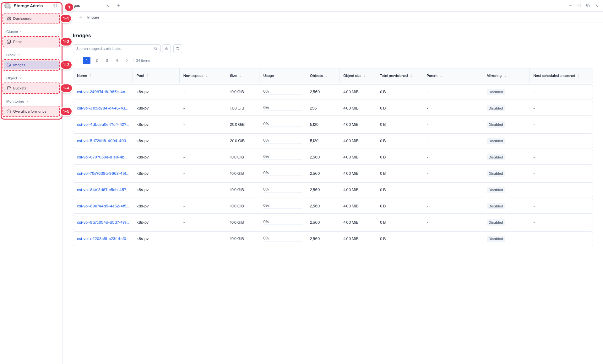The image size is (603, 364).
Task: Click the Storage Admin logo icon
Action: pyautogui.click(x=8, y=6)
